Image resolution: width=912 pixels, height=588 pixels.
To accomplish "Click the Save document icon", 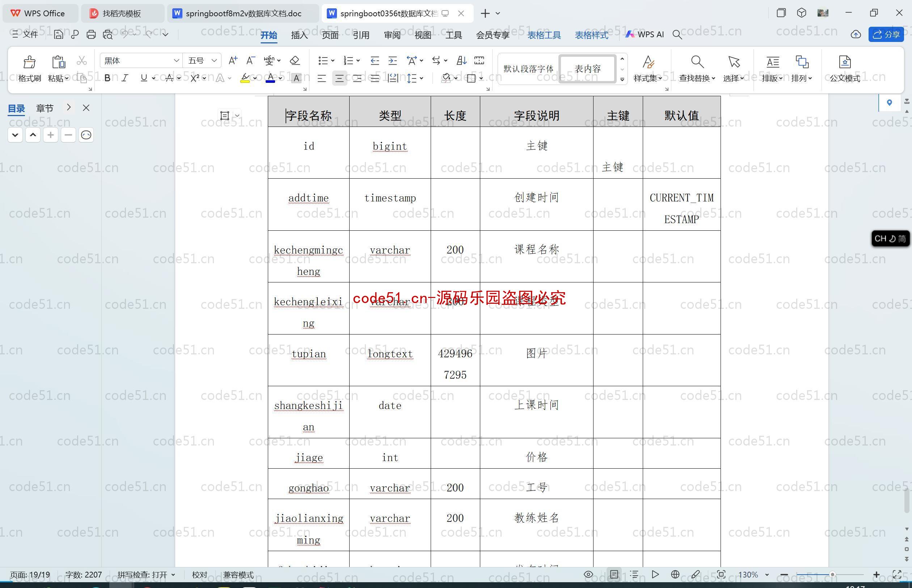I will (59, 34).
